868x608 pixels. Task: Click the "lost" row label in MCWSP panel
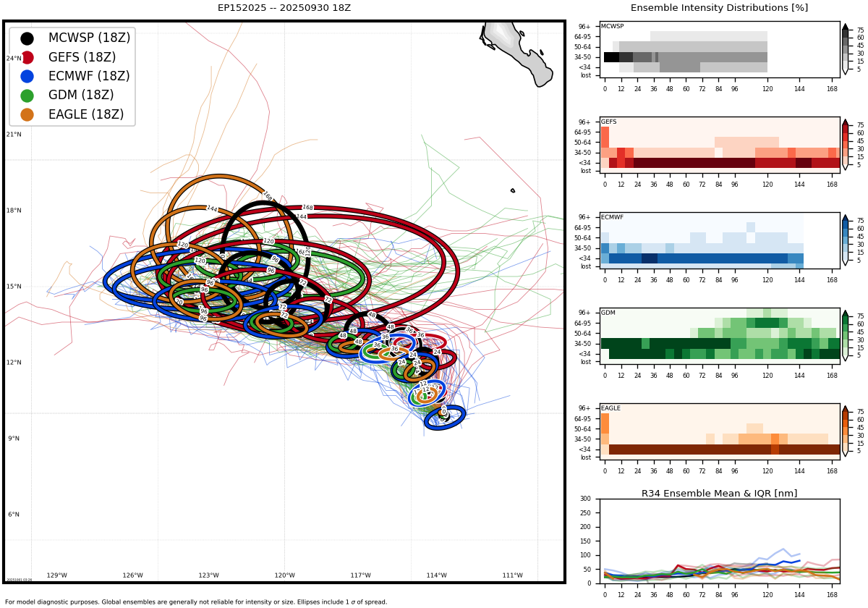coord(585,75)
